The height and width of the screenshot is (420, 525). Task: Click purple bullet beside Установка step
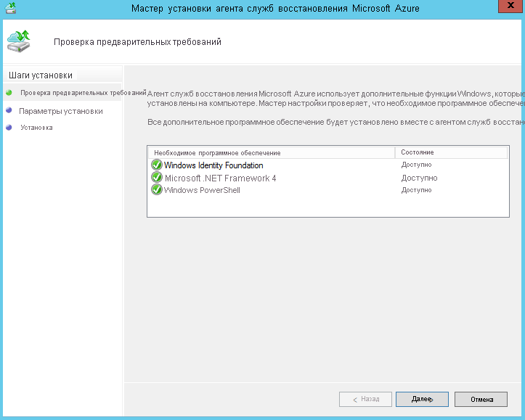point(9,128)
